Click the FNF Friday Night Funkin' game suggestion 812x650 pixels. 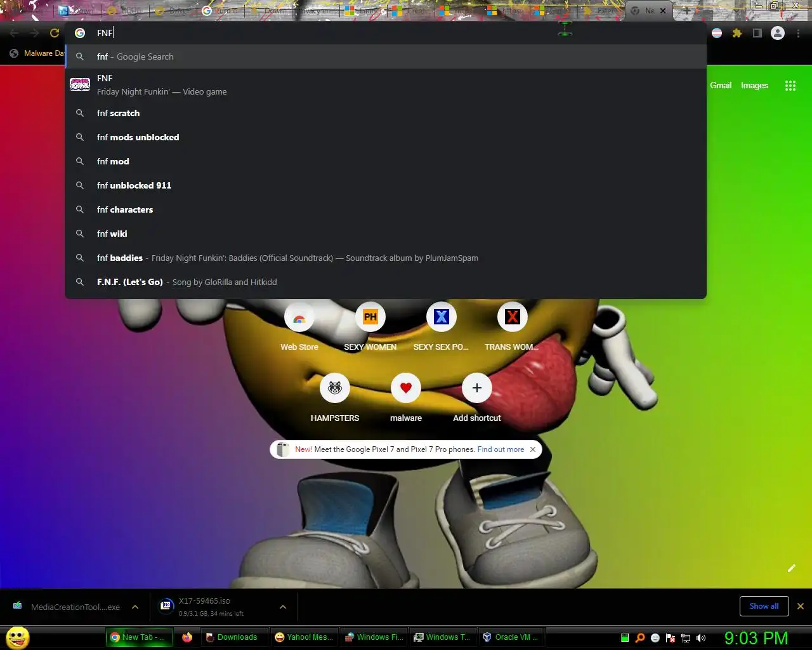[386, 85]
